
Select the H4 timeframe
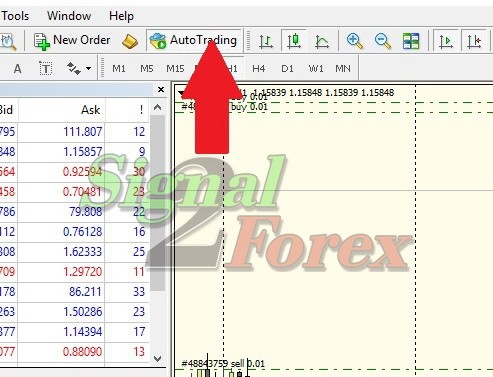[x=258, y=69]
